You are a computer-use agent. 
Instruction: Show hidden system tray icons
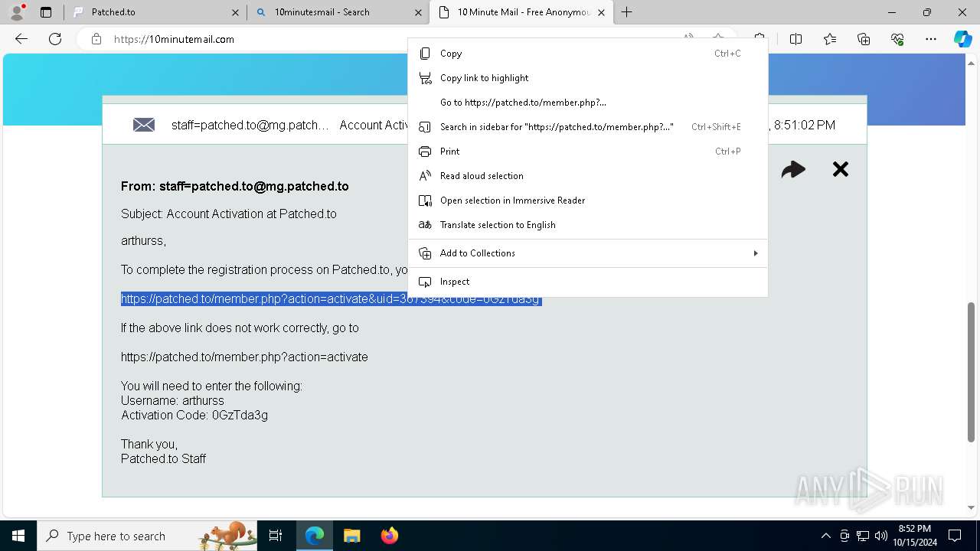[x=825, y=536]
